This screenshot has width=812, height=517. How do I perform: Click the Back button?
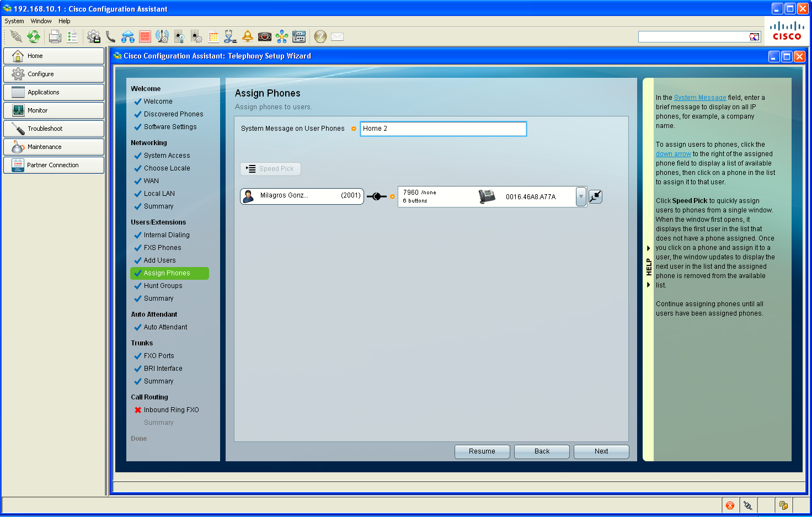[542, 451]
